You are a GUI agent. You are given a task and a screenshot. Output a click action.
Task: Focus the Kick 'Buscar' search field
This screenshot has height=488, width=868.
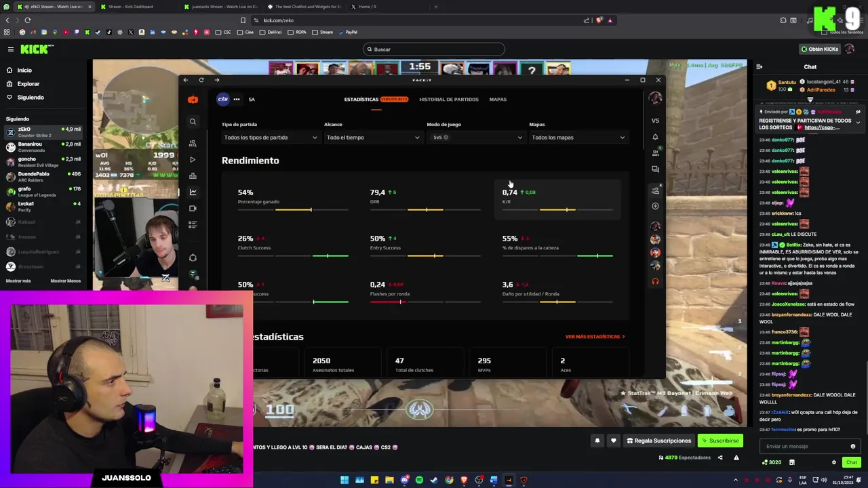[434, 49]
